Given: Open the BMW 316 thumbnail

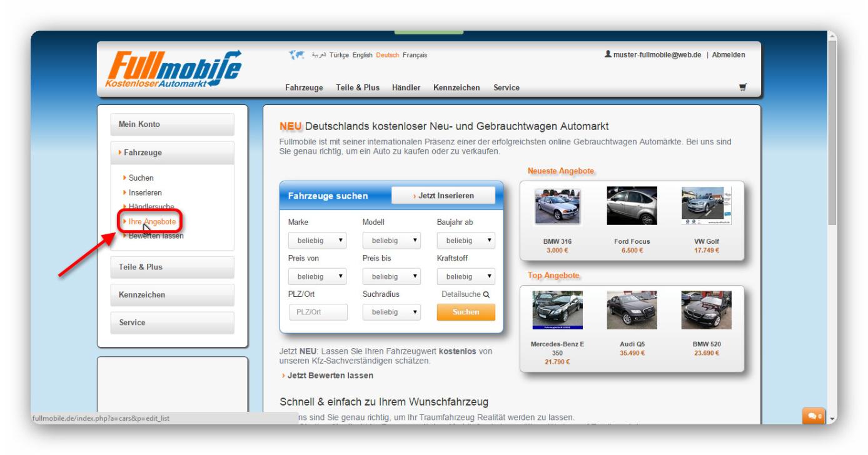Looking at the screenshot, I should click(x=557, y=207).
